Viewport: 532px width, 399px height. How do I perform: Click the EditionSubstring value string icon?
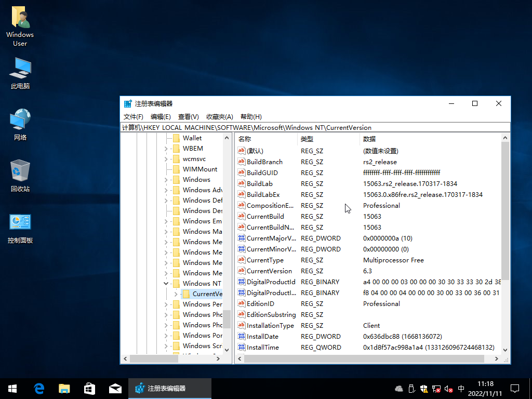point(242,314)
